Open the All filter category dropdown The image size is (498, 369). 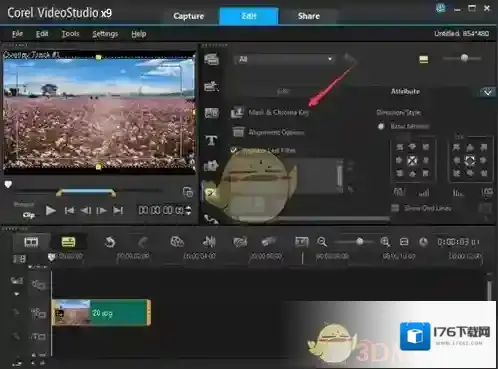coord(284,59)
